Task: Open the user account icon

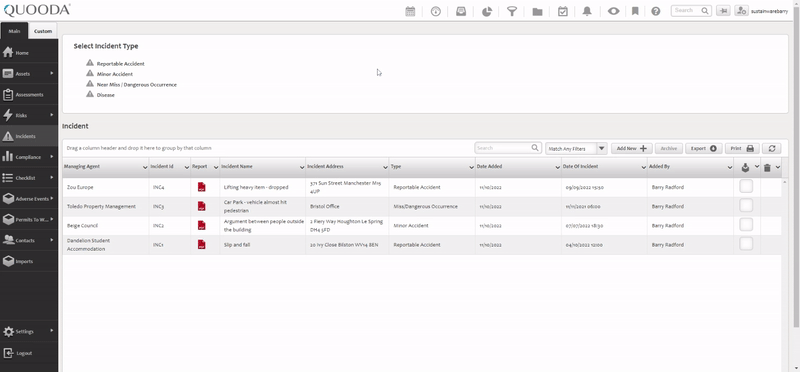Action: click(741, 11)
